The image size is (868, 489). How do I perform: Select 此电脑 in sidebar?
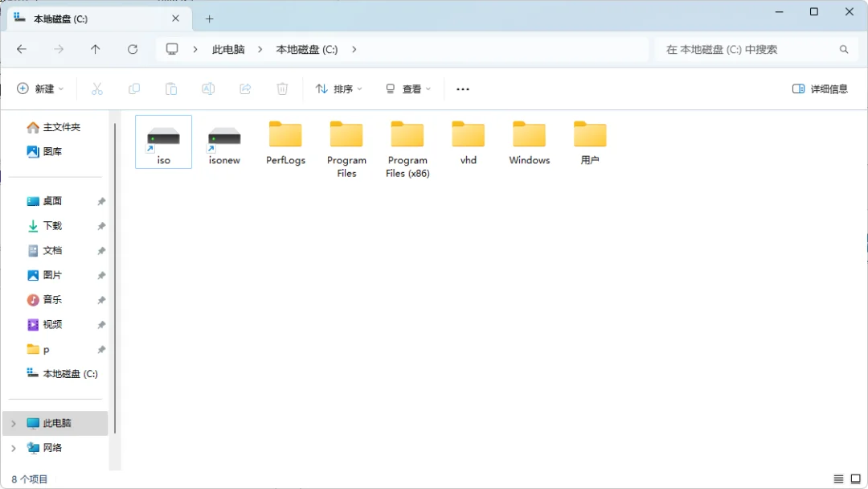coord(55,424)
